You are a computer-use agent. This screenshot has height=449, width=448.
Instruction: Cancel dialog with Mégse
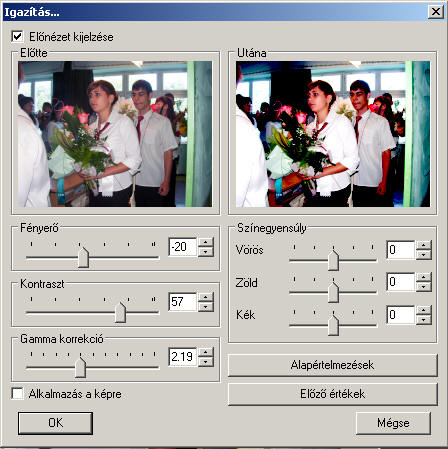click(393, 423)
